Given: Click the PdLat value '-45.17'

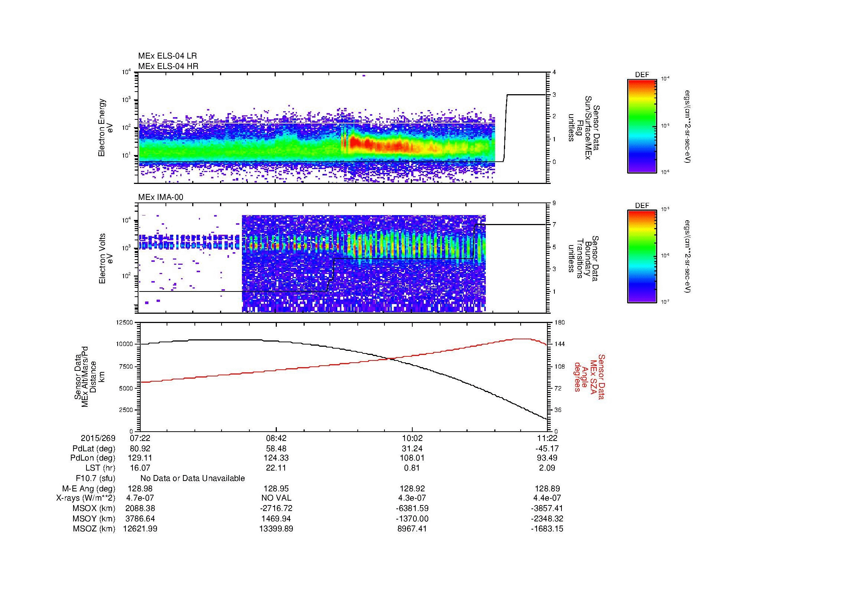Looking at the screenshot, I should pyautogui.click(x=547, y=449).
